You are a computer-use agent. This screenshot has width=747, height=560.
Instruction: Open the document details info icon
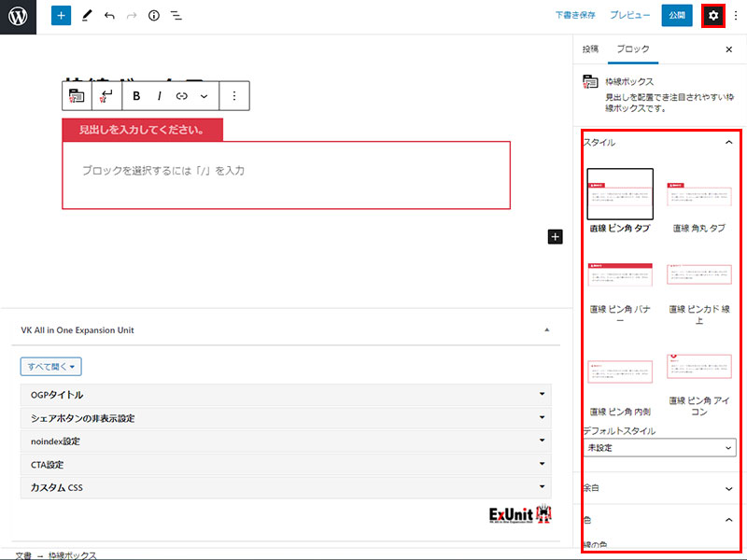(154, 16)
